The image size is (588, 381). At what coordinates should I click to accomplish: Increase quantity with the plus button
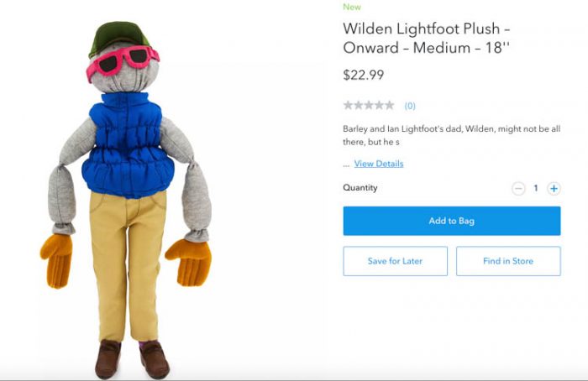(554, 188)
